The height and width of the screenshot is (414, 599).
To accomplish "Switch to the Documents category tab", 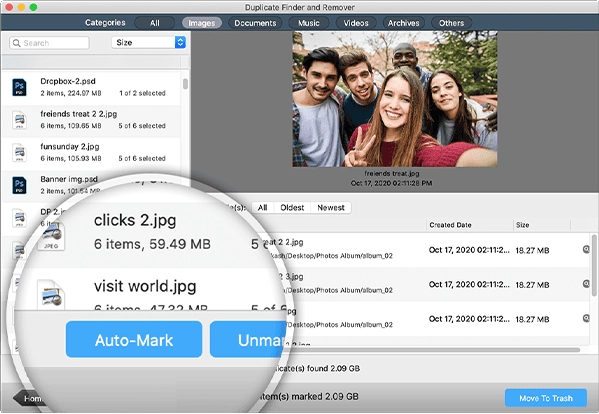I will pyautogui.click(x=255, y=23).
